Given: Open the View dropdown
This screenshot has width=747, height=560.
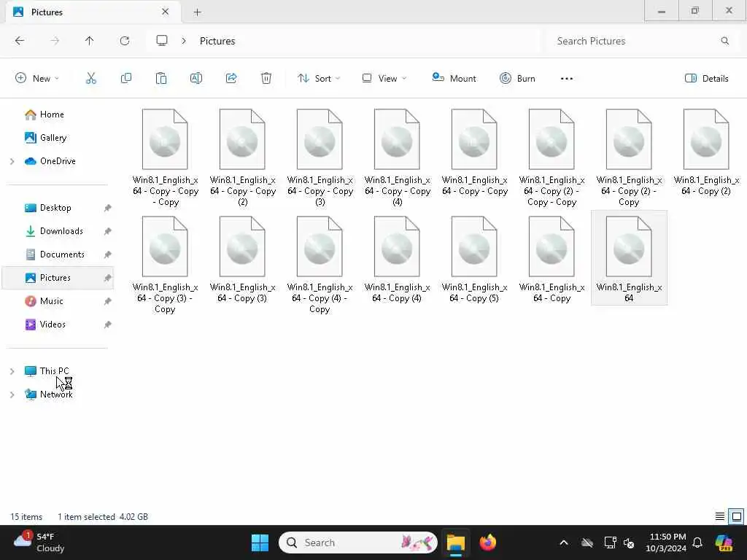Looking at the screenshot, I should [384, 79].
